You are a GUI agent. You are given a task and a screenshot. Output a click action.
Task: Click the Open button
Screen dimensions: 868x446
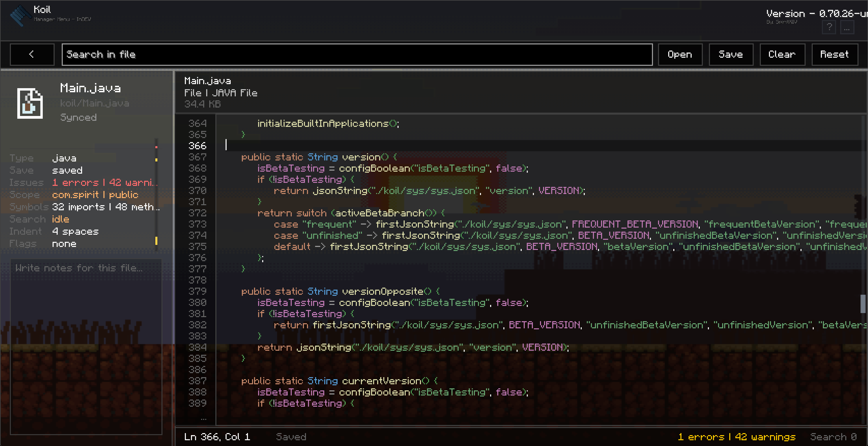pyautogui.click(x=680, y=54)
